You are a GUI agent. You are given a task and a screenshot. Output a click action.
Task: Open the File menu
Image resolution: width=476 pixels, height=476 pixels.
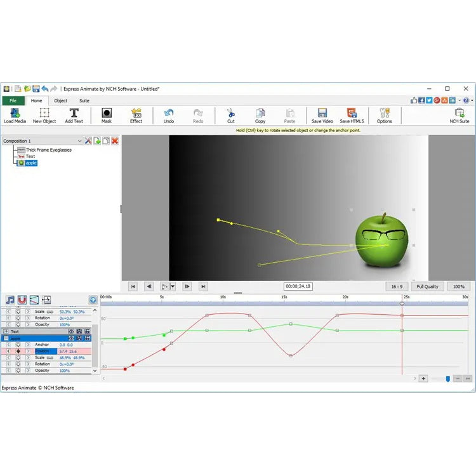(x=13, y=100)
